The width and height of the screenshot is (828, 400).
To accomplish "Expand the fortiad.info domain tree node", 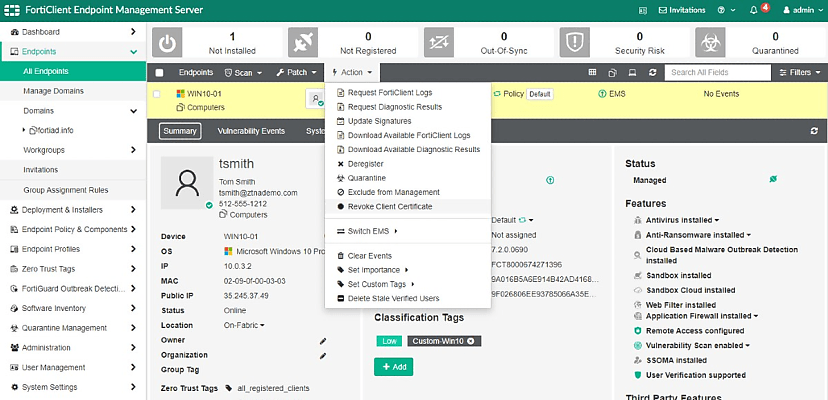I will (24, 130).
